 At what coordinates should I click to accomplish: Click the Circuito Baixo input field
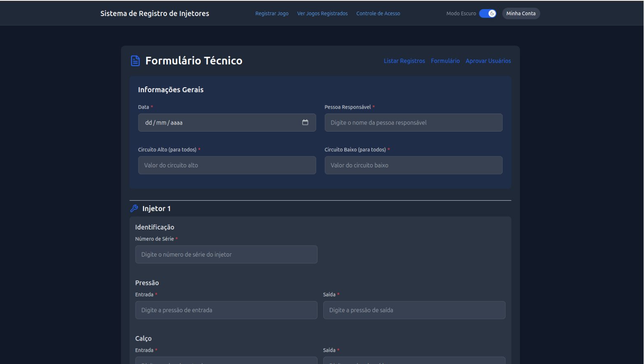[413, 165]
